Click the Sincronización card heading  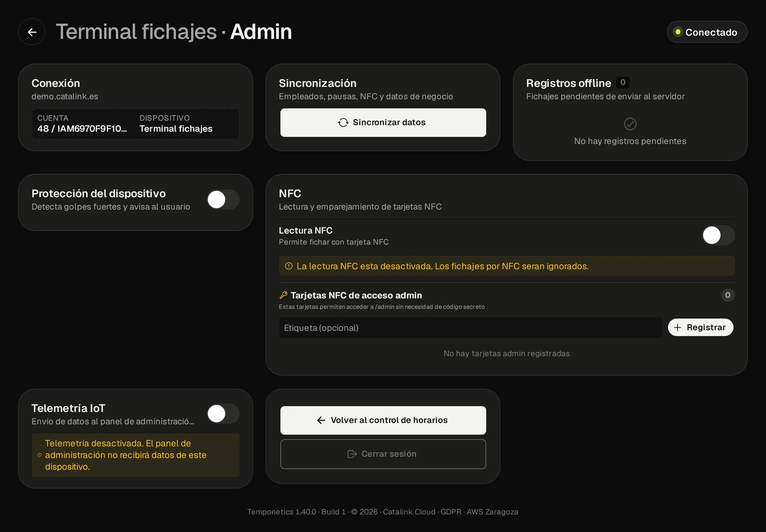[x=317, y=83]
